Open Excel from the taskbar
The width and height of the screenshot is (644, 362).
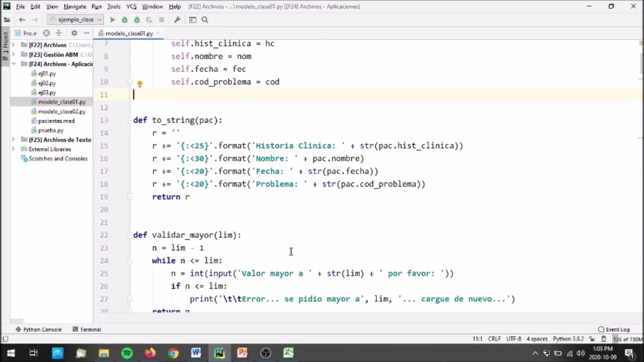(288, 353)
